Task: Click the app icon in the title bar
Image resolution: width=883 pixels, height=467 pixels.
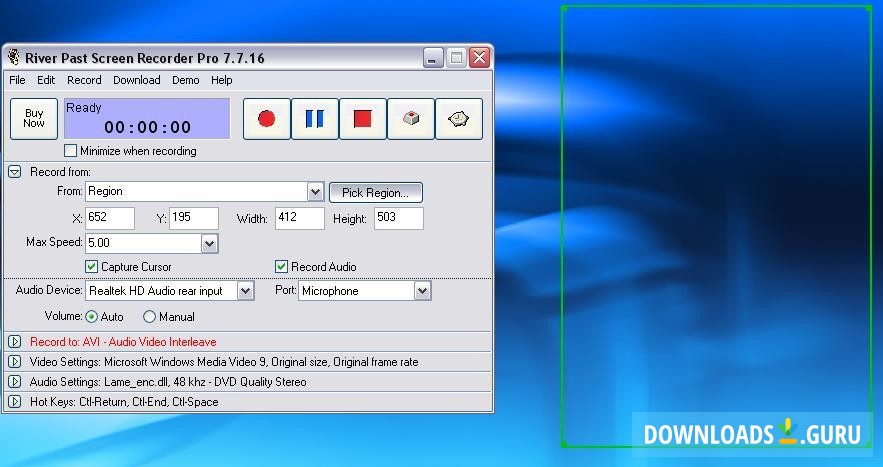Action: pyautogui.click(x=14, y=58)
